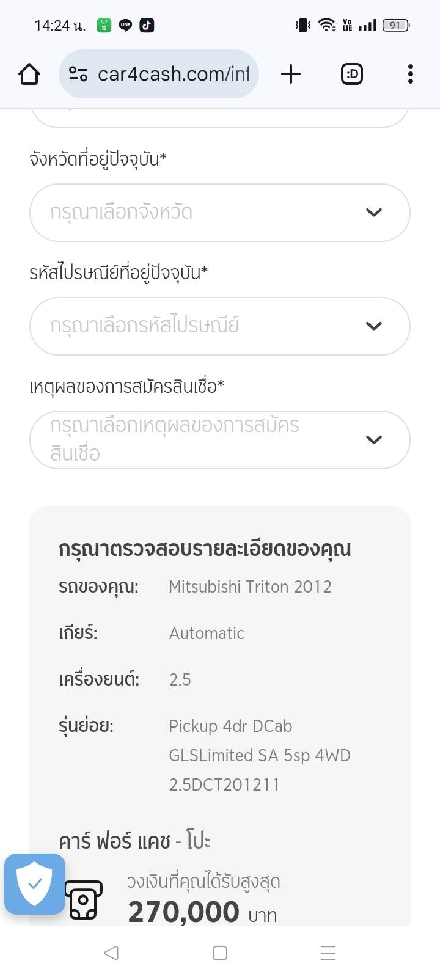This screenshot has width=440, height=980.
Task: Open the Android recent apps button
Action: pyautogui.click(x=328, y=953)
